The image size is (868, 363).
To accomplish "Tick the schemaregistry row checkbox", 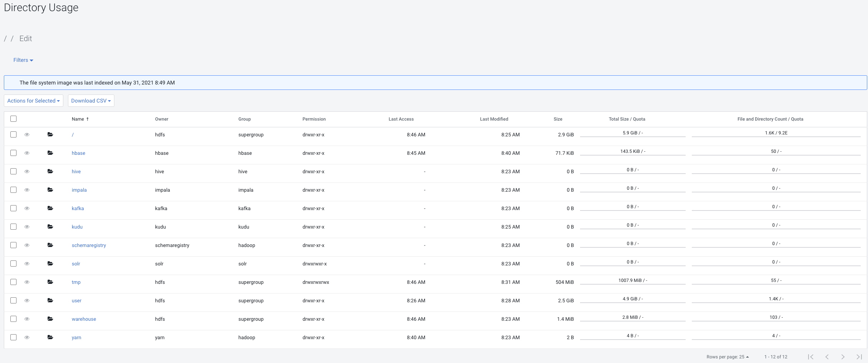I will click(13, 245).
